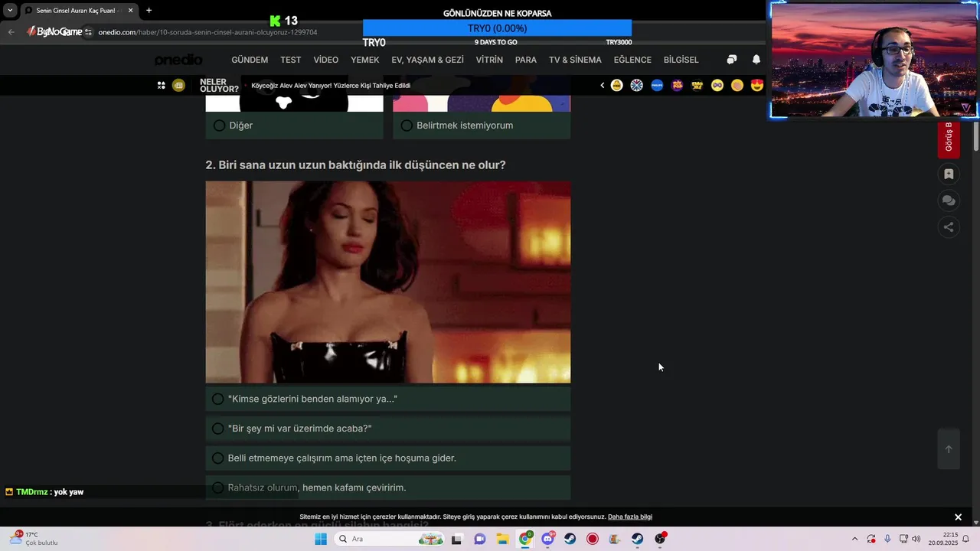Open the VİDEO menu item
Screen dimensions: 980x551
pos(325,60)
